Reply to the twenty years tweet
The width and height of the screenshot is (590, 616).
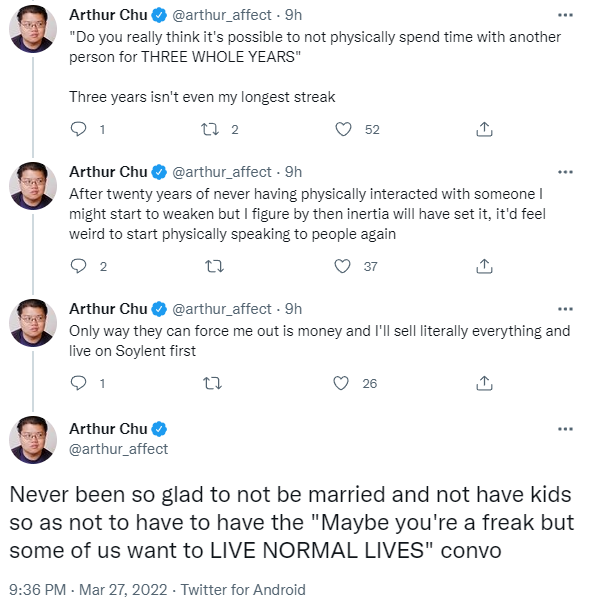point(78,266)
